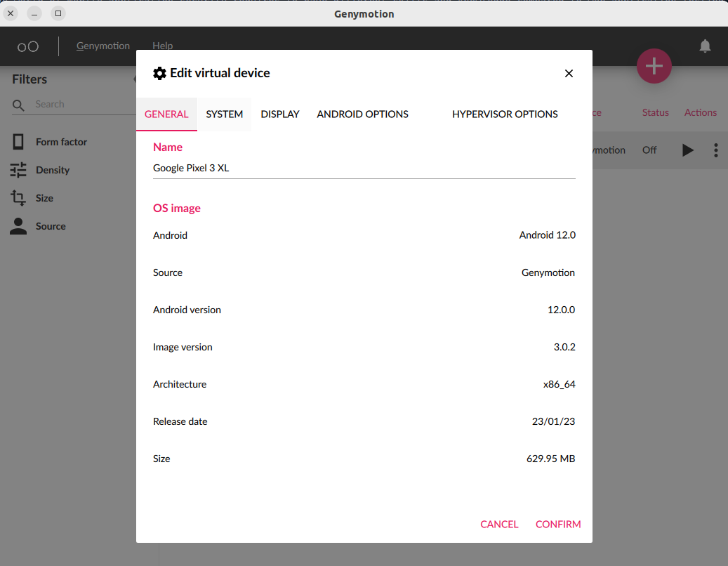The height and width of the screenshot is (566, 728).
Task: Click the Image version value 3.0.2
Action: [564, 347]
